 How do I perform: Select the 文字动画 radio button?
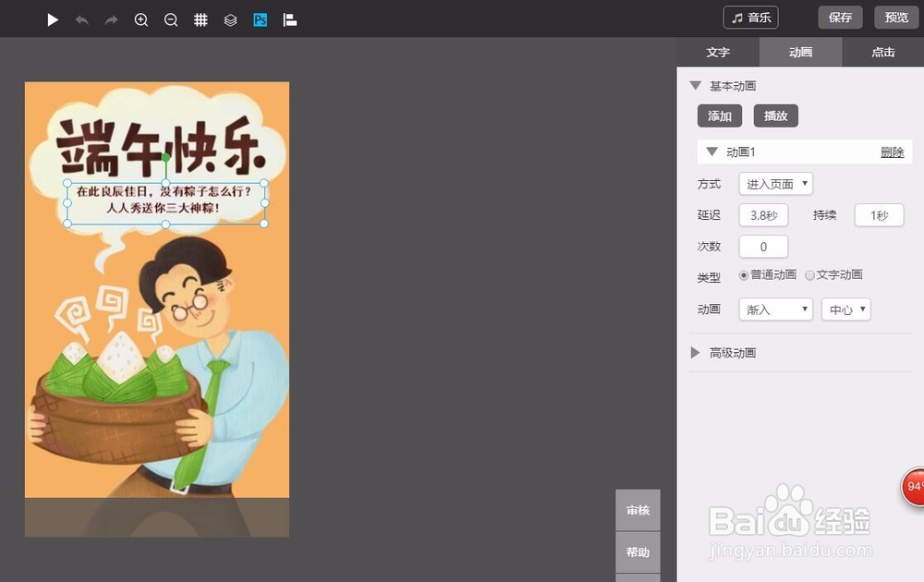pyautogui.click(x=810, y=274)
